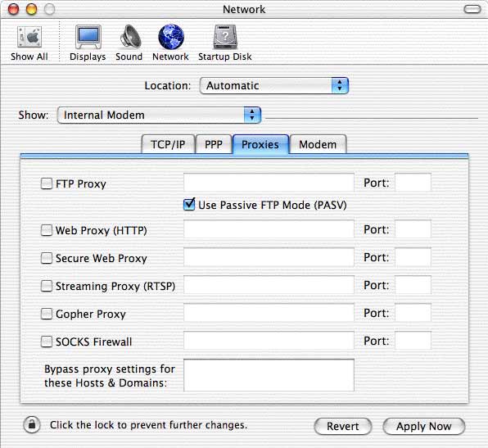
Task: Click the toolbar toggle pill in title bar
Action: click(x=472, y=9)
